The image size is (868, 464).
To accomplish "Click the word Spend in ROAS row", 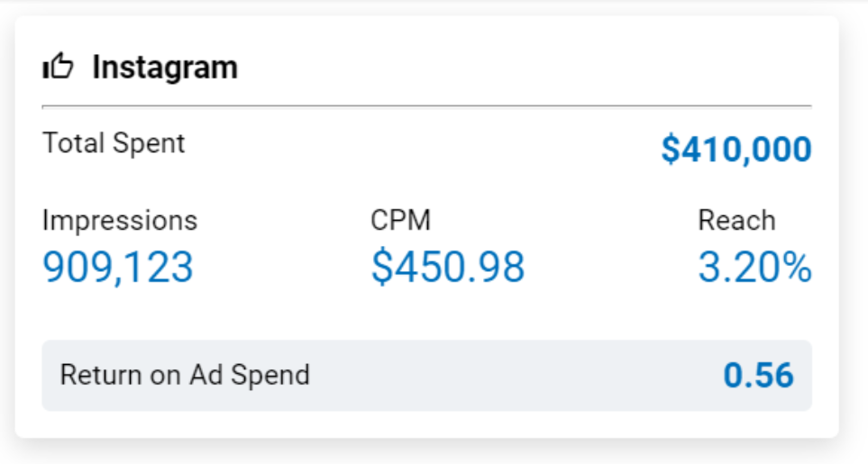I will point(270,377).
